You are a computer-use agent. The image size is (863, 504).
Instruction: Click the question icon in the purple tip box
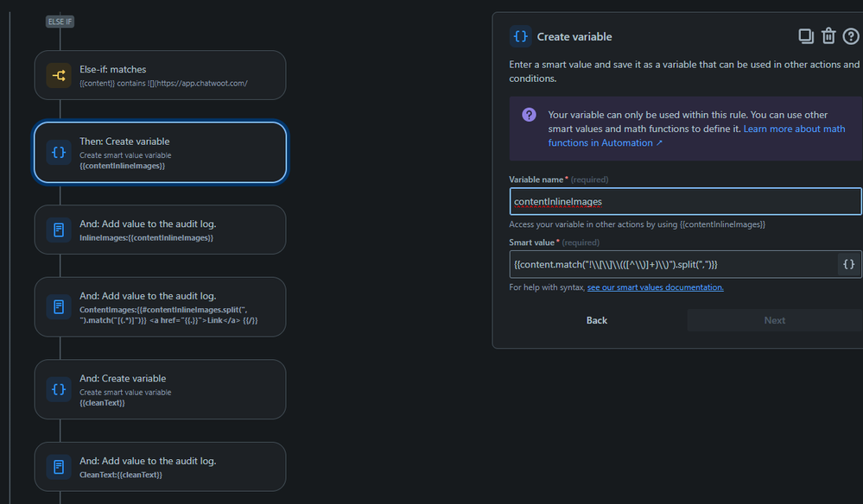point(530,115)
